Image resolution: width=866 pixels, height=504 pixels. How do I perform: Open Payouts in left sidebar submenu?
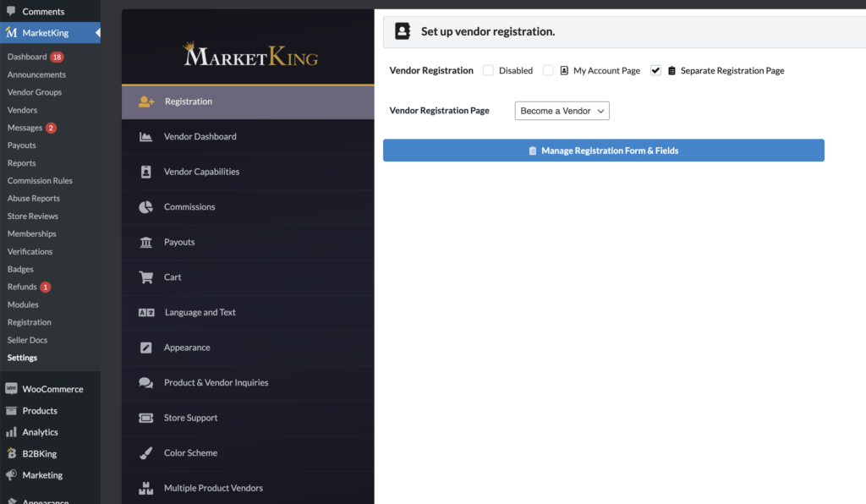coord(21,145)
